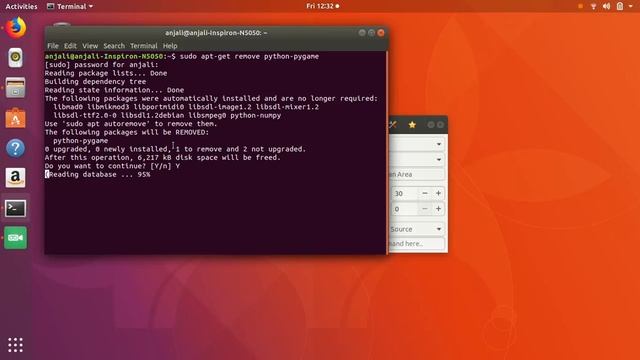Image resolution: width=640 pixels, height=360 pixels.
Task: Open the second dropdown in recorder window
Action: pos(416,160)
